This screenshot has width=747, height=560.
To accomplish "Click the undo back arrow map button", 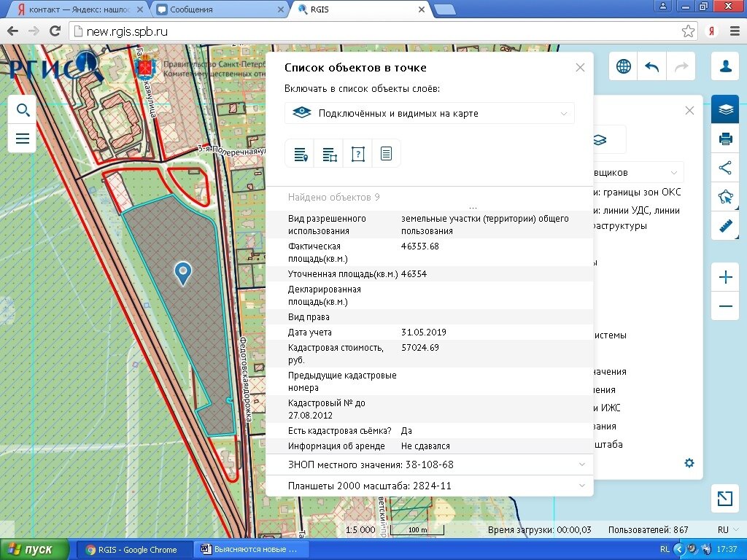I will 652,66.
